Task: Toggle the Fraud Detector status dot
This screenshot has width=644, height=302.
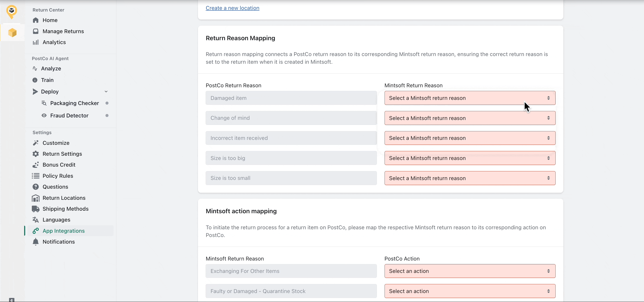Action: point(107,115)
